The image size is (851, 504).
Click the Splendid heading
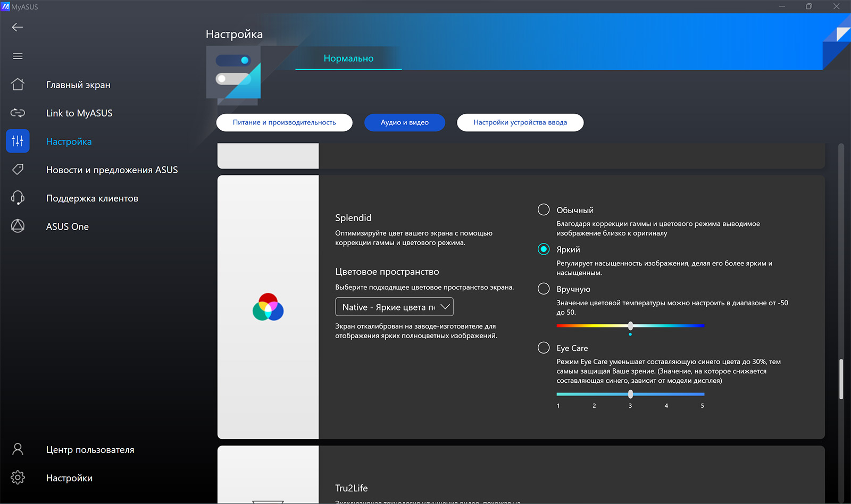coord(353,218)
